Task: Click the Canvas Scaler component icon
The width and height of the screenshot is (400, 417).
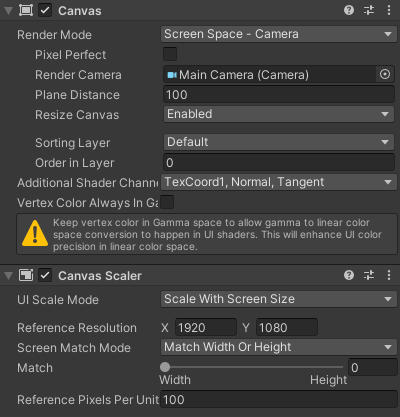Action: point(26,275)
